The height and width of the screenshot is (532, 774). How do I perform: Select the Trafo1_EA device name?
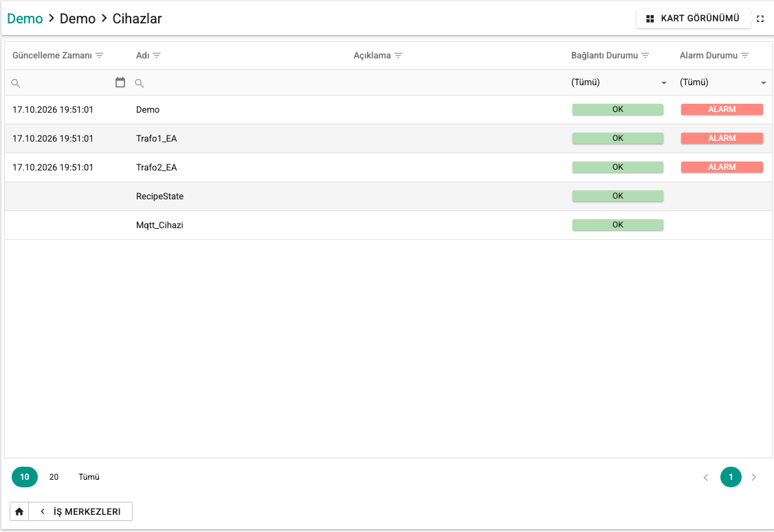pyautogui.click(x=157, y=139)
